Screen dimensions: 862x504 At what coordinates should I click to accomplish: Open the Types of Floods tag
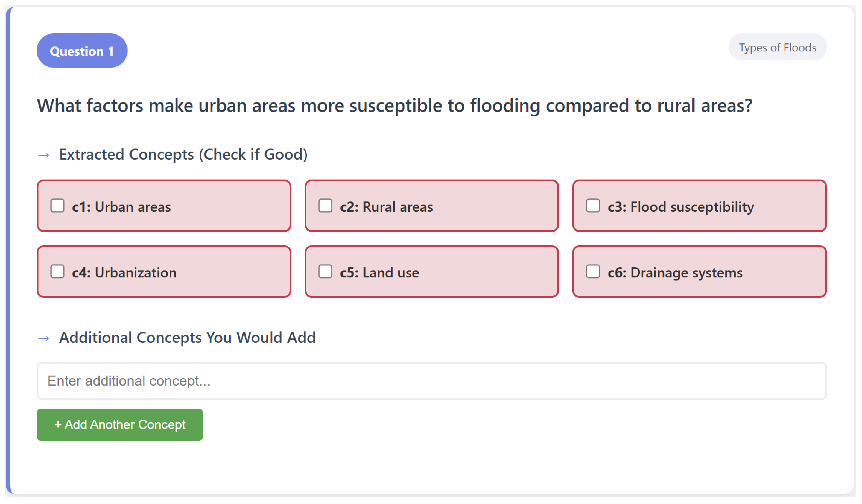click(777, 47)
